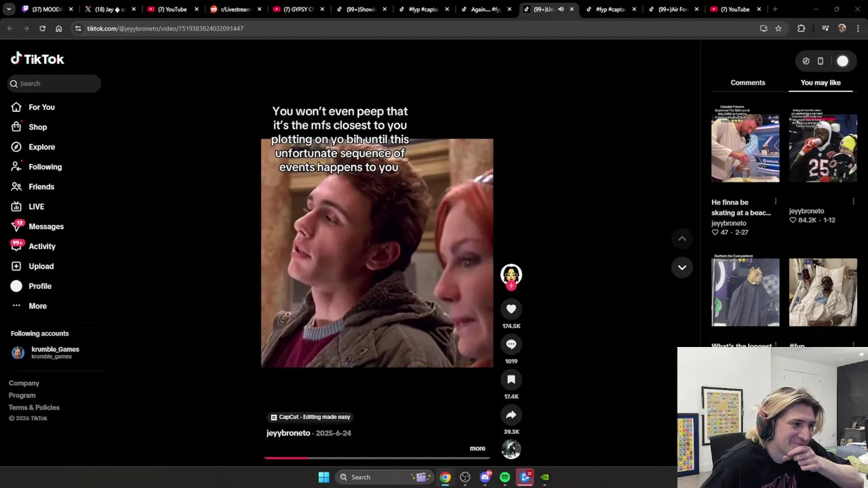Open barber cape recommended video thumbnail
868x488 pixels.
[745, 291]
